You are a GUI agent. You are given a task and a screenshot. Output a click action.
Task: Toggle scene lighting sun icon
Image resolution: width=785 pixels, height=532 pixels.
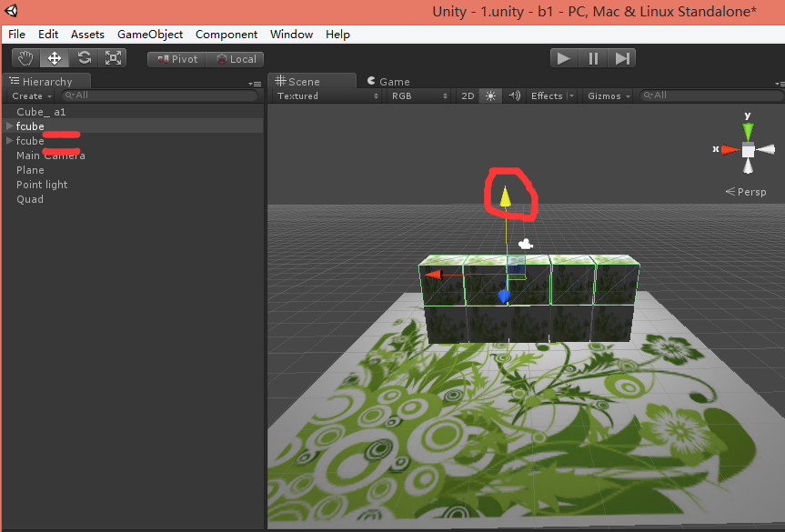click(490, 95)
